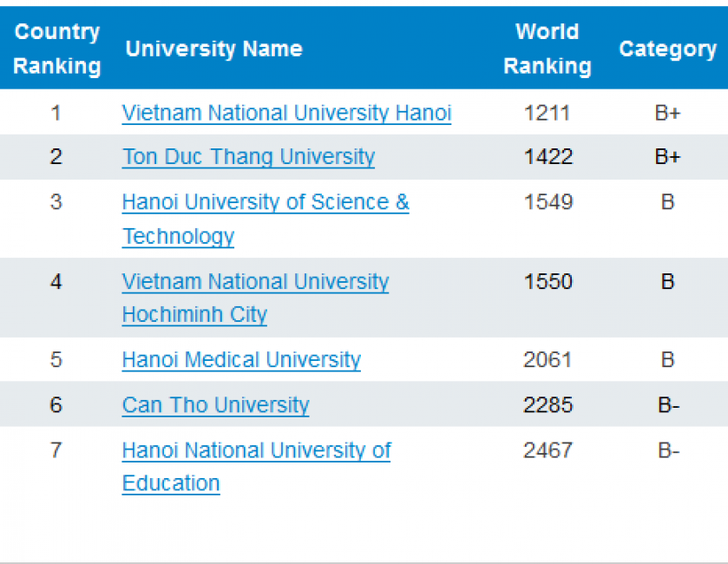728x564 pixels.
Task: Click country ranking number 6
Action: (x=56, y=405)
